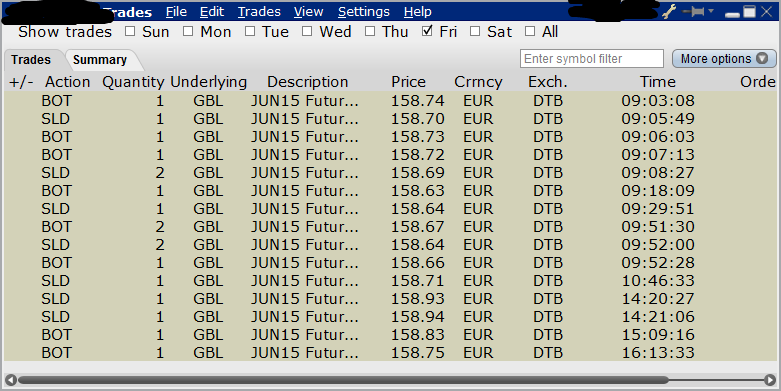The width and height of the screenshot is (781, 391).
Task: Switch to the Summary tab
Action: (x=100, y=60)
